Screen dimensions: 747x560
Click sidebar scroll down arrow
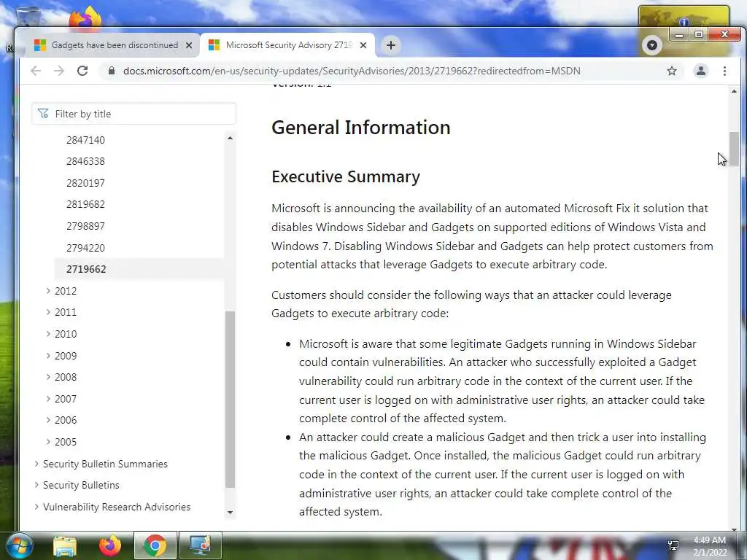pyautogui.click(x=230, y=513)
